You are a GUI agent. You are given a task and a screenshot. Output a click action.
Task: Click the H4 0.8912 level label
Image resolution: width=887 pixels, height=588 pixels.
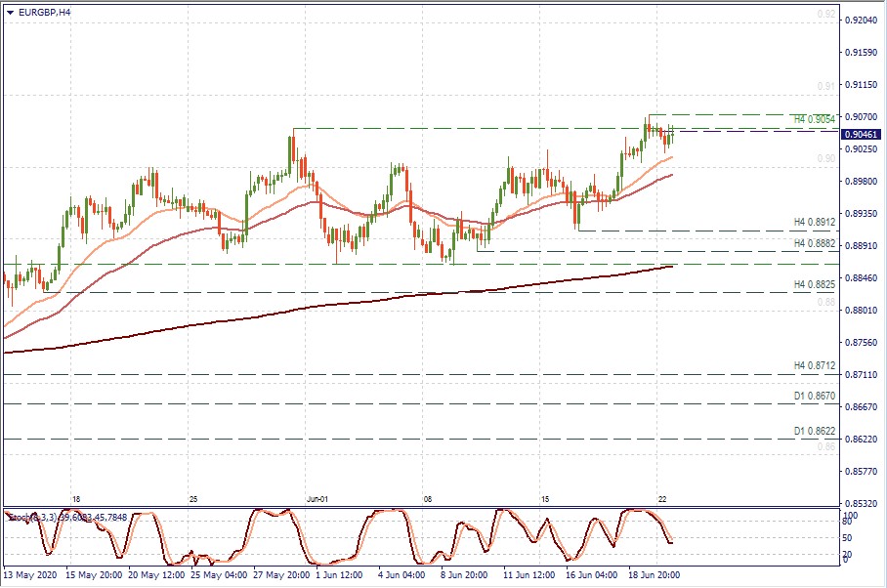point(815,222)
